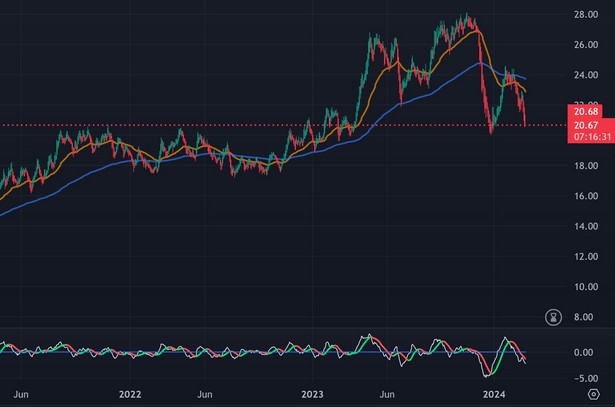Click the 28.00 price axis label

[586, 14]
